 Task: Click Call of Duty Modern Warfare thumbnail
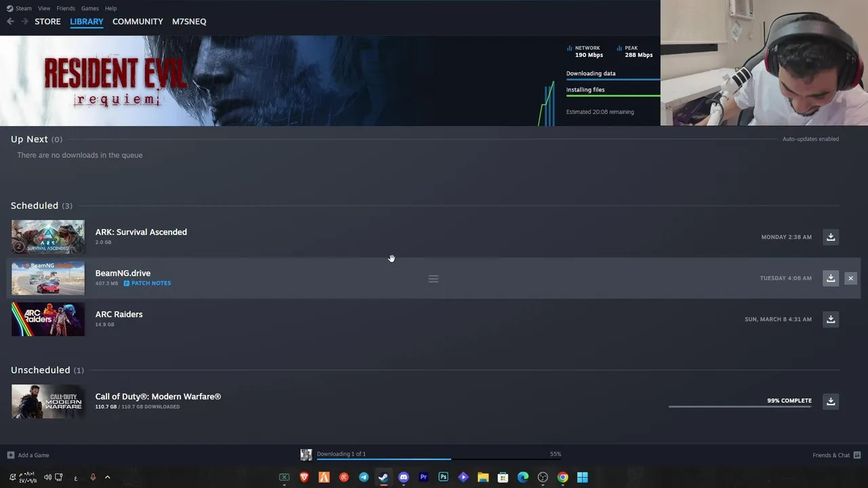pyautogui.click(x=48, y=401)
